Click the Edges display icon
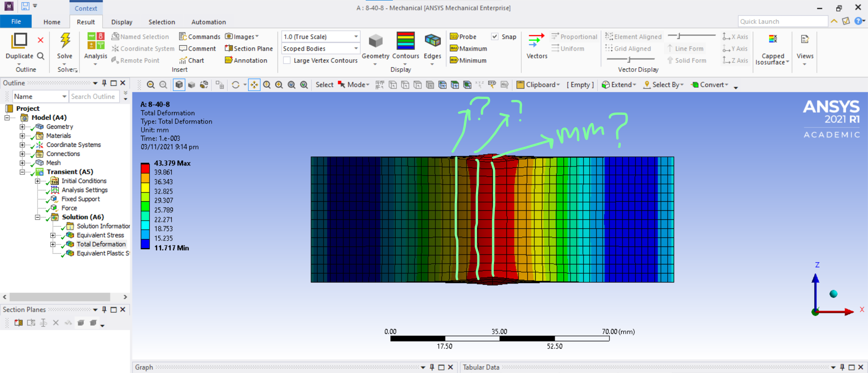868x373 pixels. click(x=432, y=41)
